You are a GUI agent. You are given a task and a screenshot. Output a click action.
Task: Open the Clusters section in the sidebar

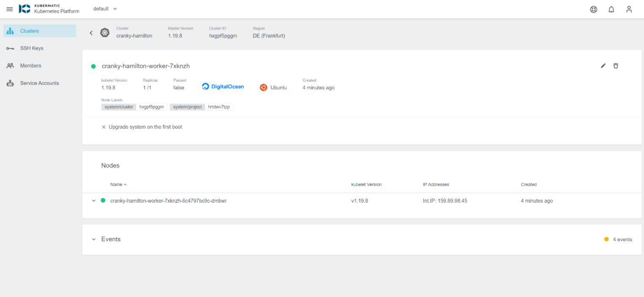(x=29, y=30)
